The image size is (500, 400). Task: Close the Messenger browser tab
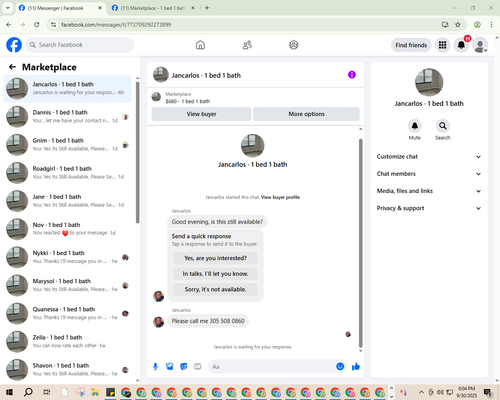pos(100,8)
